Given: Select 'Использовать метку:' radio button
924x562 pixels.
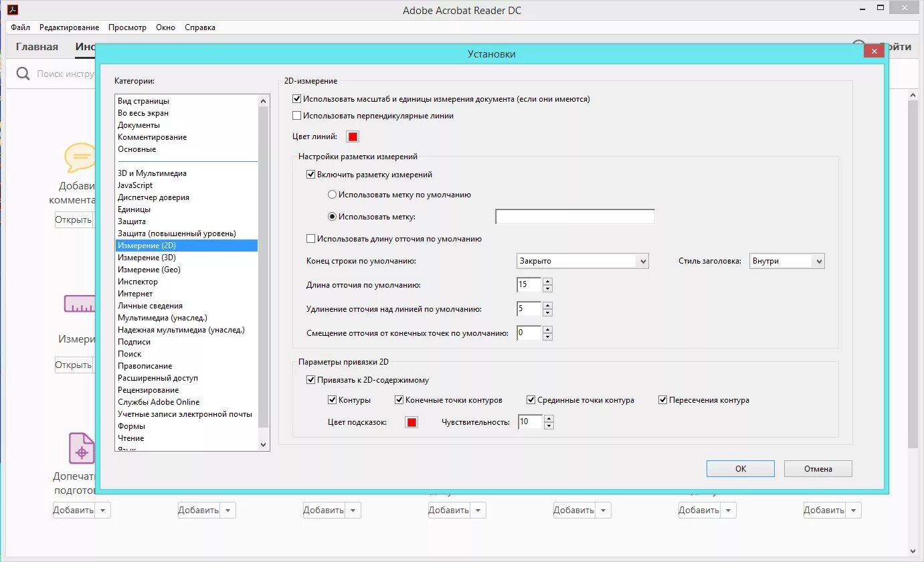Looking at the screenshot, I should click(332, 217).
